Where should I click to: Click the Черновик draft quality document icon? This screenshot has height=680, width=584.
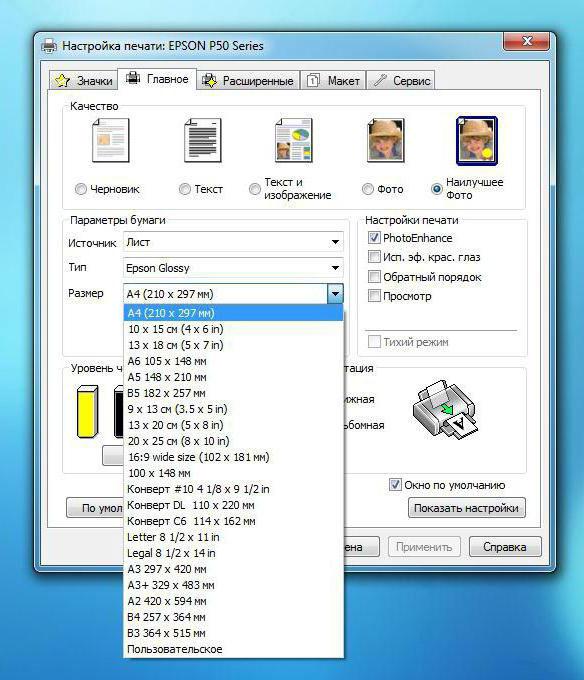click(111, 141)
